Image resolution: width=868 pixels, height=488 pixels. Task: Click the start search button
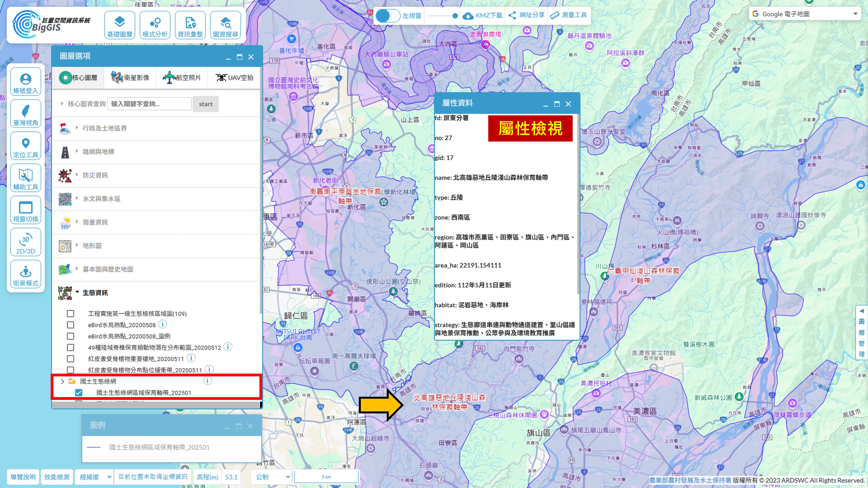tap(206, 104)
